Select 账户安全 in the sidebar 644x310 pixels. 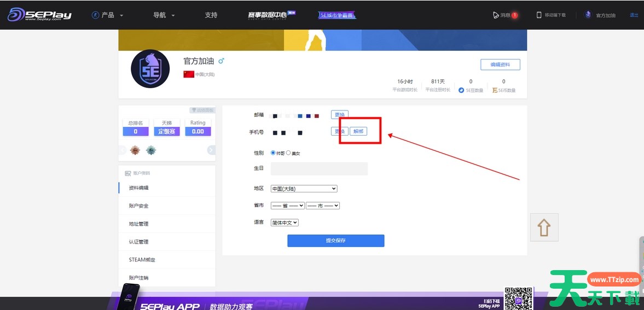point(138,206)
